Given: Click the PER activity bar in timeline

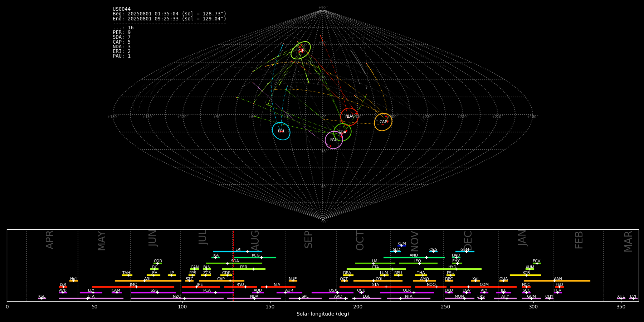Looking at the screenshot, I should (x=244, y=269).
